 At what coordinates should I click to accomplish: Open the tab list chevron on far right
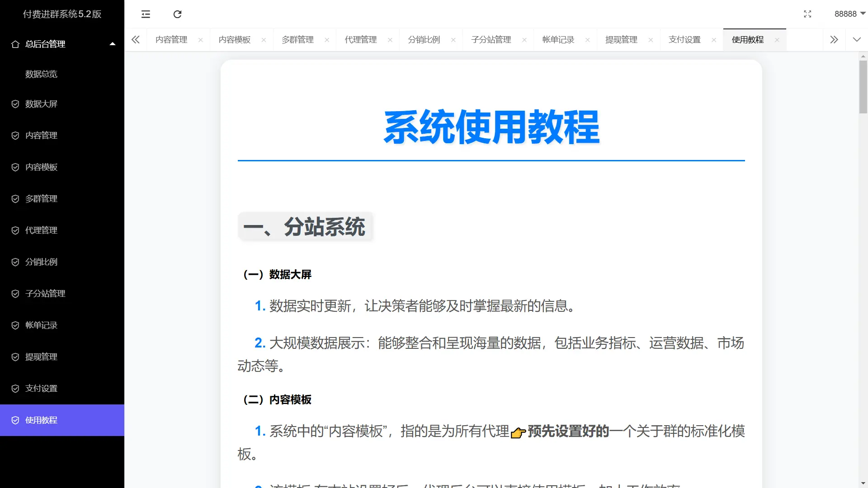(x=857, y=39)
